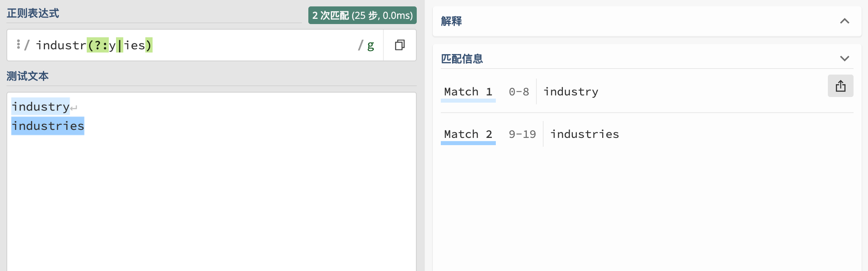Click the 解释 panel header title

pos(451,21)
